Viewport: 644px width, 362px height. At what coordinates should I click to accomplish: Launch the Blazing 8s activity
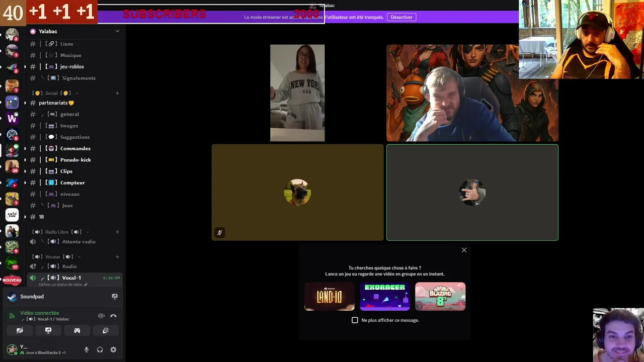tap(440, 296)
